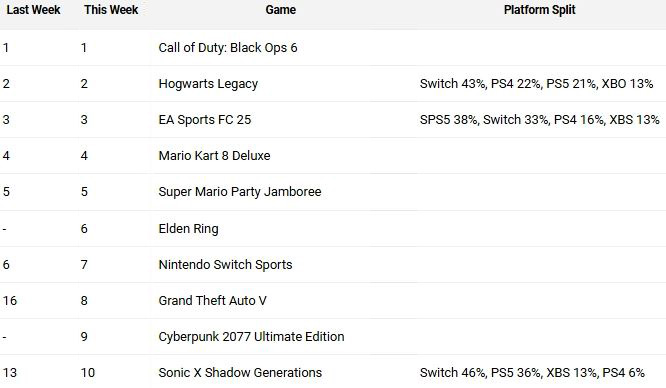The width and height of the screenshot is (666, 388).
Task: Select Cyberpunk 2077 Ultimate Edition
Action: click(251, 337)
